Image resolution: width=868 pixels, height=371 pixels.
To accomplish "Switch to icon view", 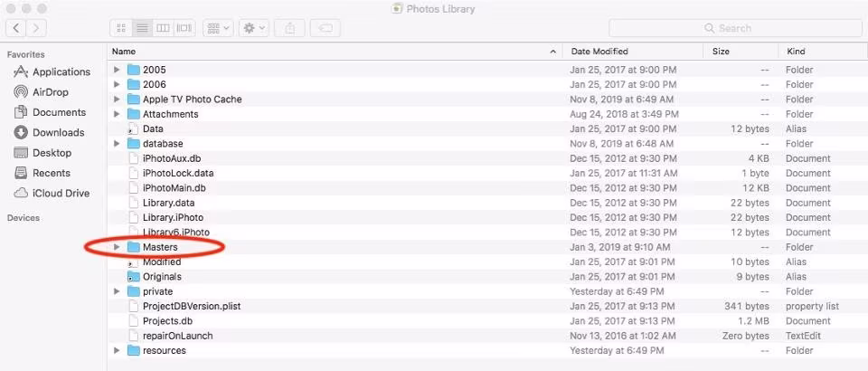I will point(121,28).
